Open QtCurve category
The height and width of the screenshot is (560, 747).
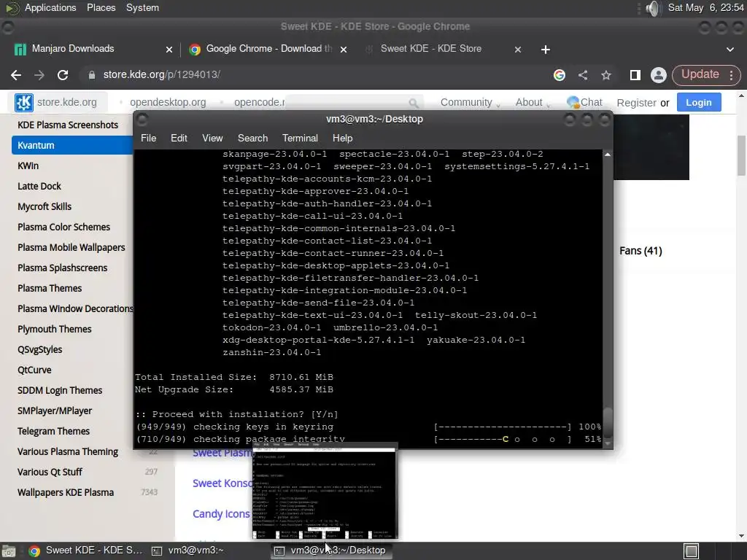[34, 370]
